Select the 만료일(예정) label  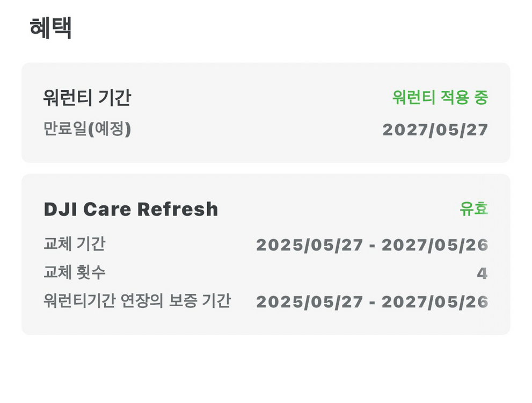pos(87,129)
